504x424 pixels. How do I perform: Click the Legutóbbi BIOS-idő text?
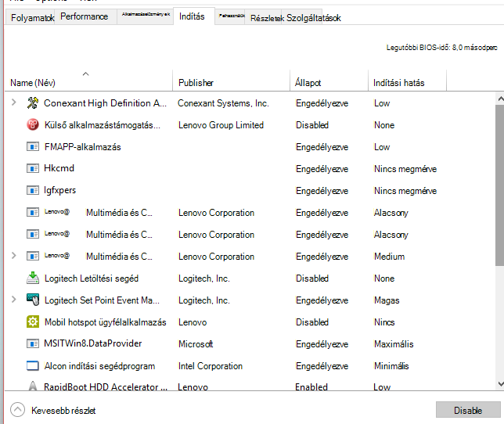(441, 48)
